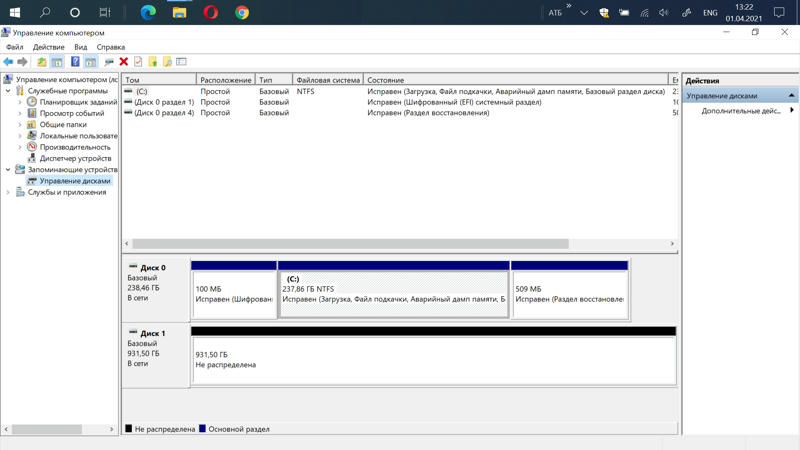Collapse Управление дисками actions section arrow
The width and height of the screenshot is (800, 450).
791,95
